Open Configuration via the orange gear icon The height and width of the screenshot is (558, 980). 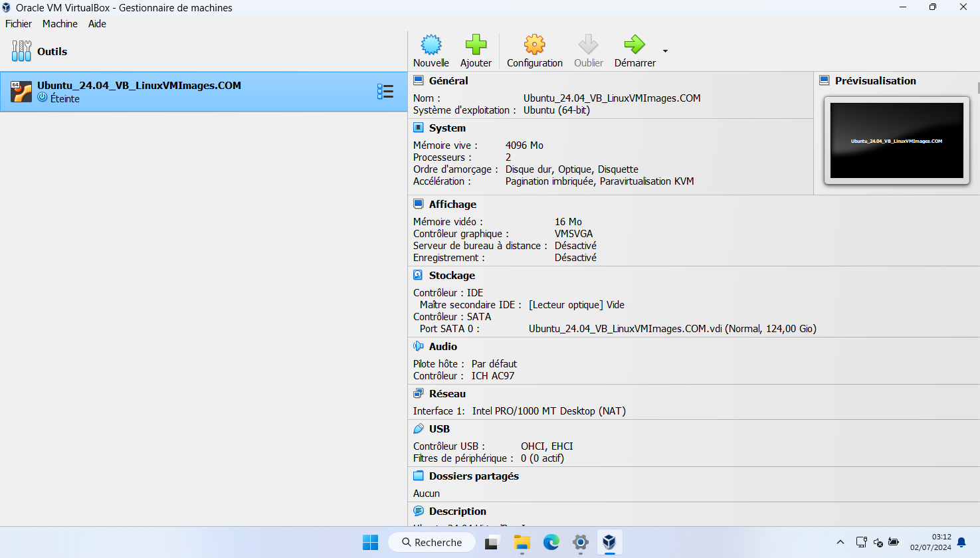(534, 45)
